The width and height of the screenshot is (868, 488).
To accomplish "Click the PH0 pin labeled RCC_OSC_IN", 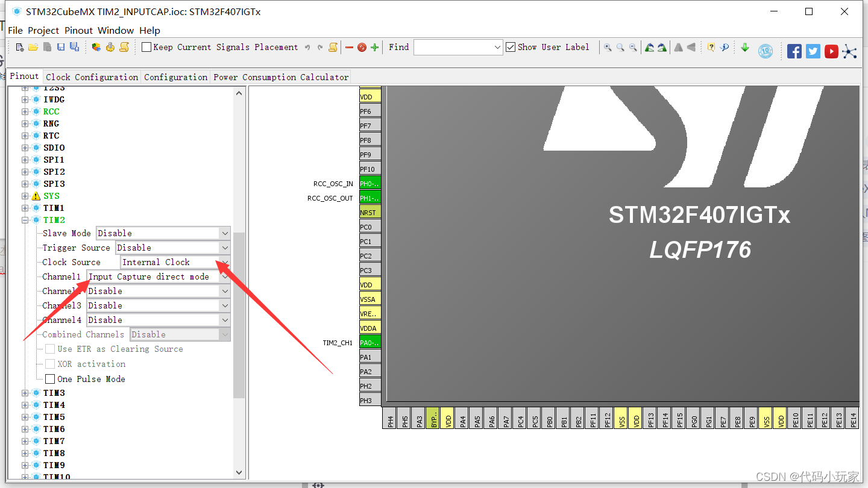I will point(370,184).
